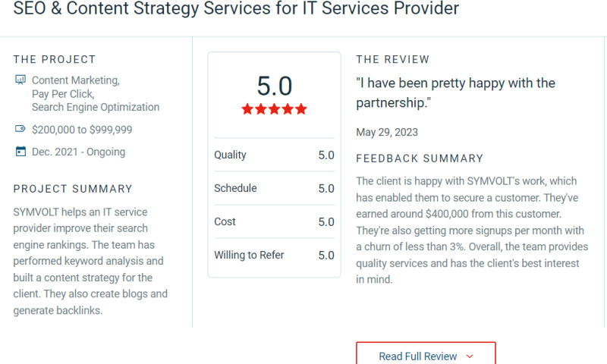Select the Content Marketing service text
Viewport: 607px width, 364px height.
pyautogui.click(x=75, y=80)
